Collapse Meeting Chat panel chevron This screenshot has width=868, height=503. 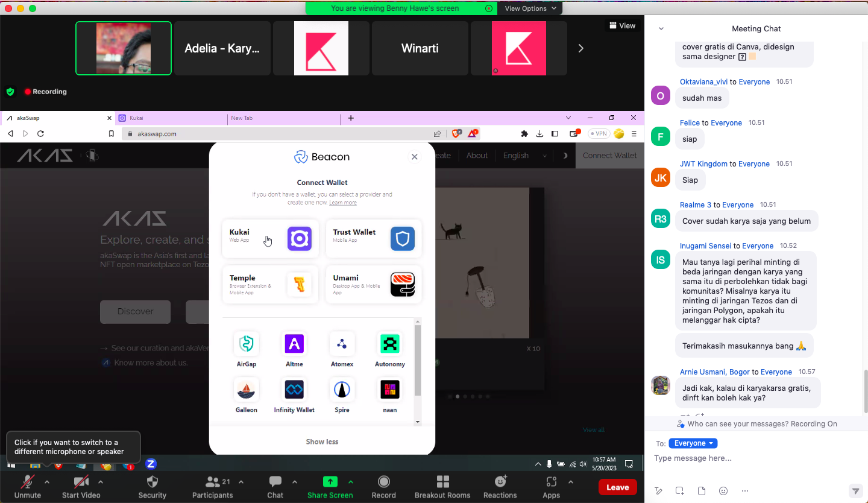pos(661,28)
